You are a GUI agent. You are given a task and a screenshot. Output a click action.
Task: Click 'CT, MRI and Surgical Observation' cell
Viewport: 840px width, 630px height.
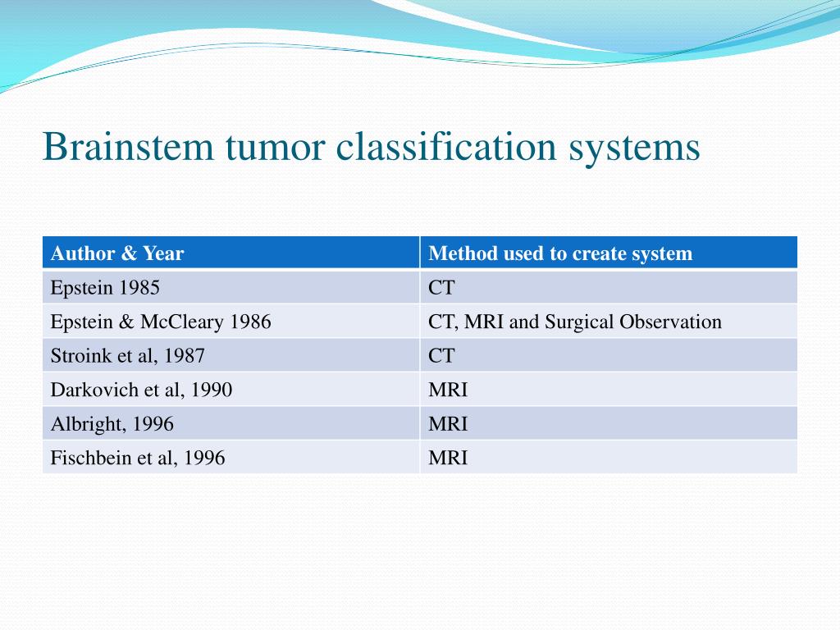click(x=609, y=322)
